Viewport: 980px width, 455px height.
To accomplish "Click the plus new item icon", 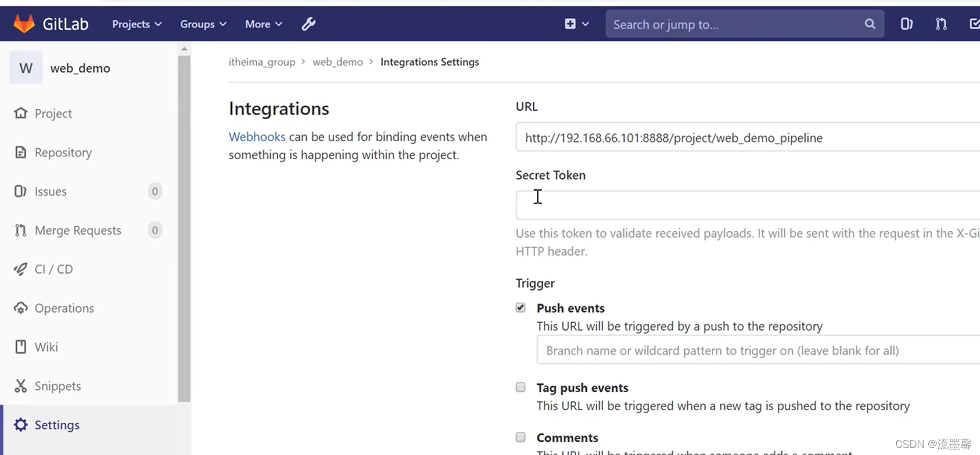I will [x=570, y=24].
